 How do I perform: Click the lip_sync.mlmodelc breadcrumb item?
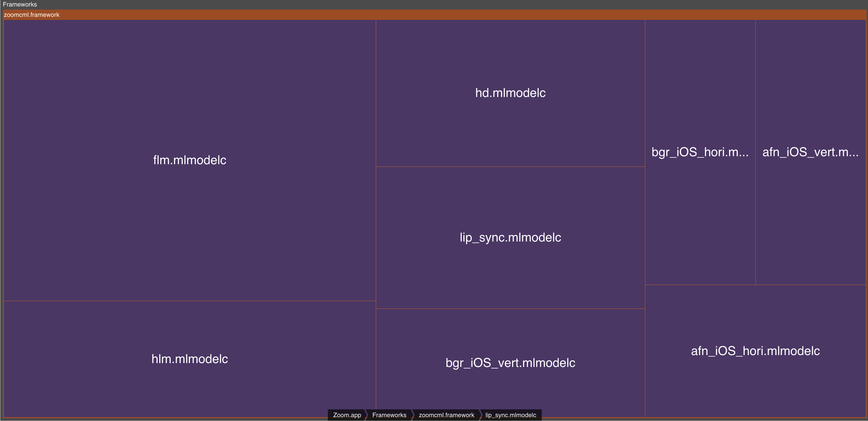pyautogui.click(x=511, y=415)
